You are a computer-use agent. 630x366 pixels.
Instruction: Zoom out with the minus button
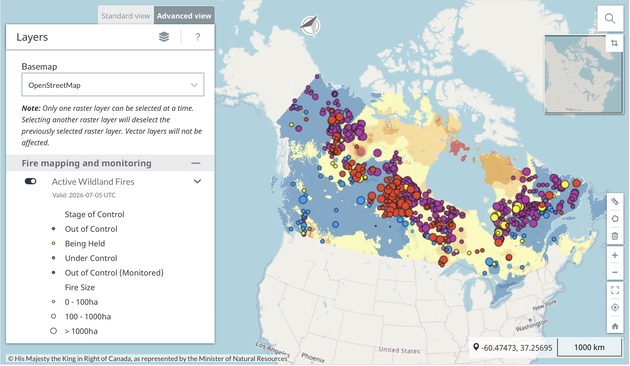pos(615,272)
